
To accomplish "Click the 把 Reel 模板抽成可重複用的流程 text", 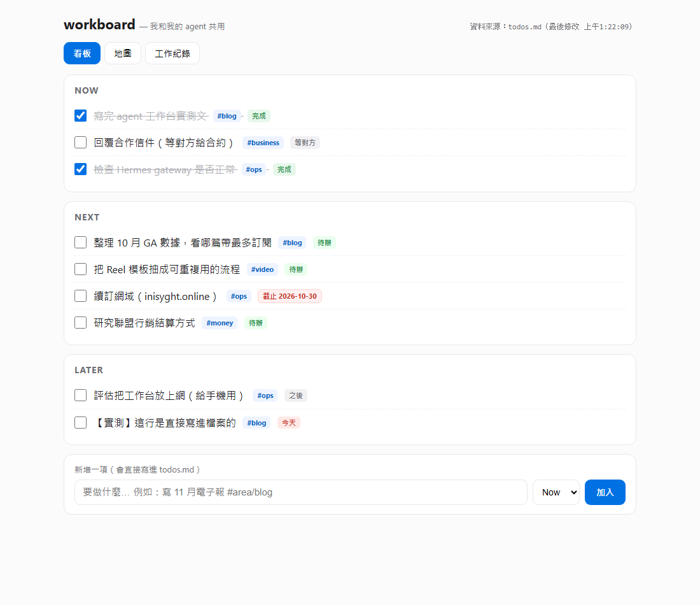I will click(167, 269).
